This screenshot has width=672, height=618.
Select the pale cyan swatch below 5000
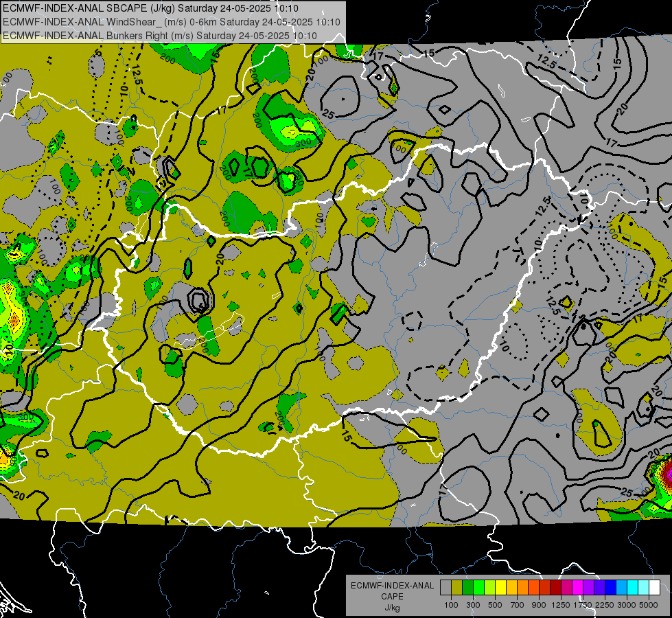[x=644, y=588]
